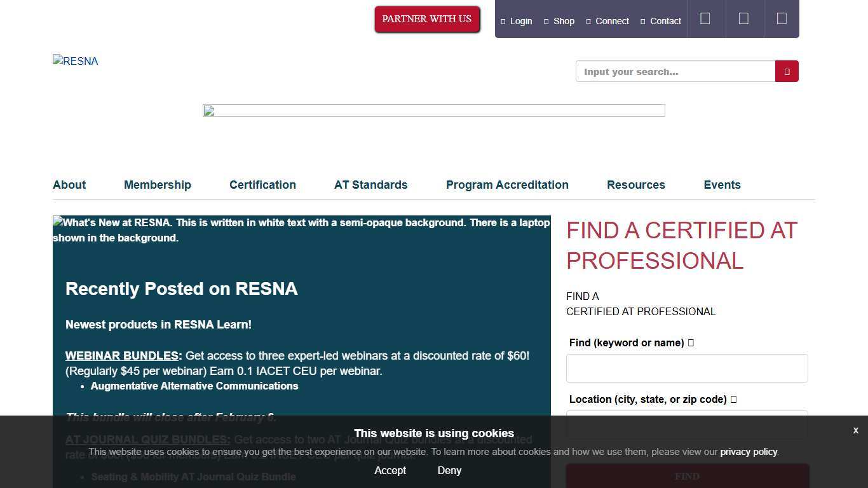Click the site search input field
868x488 pixels.
[675, 72]
